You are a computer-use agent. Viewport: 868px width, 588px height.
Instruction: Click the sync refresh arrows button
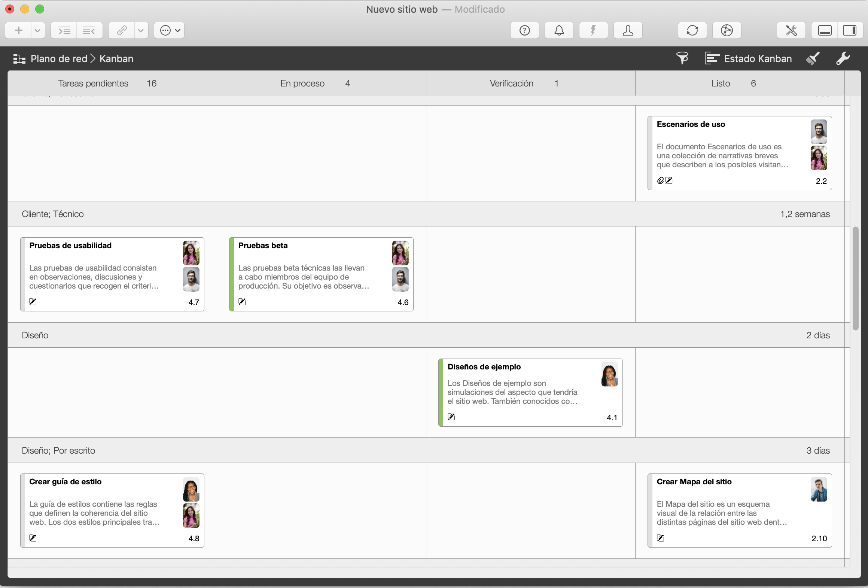pos(692,30)
